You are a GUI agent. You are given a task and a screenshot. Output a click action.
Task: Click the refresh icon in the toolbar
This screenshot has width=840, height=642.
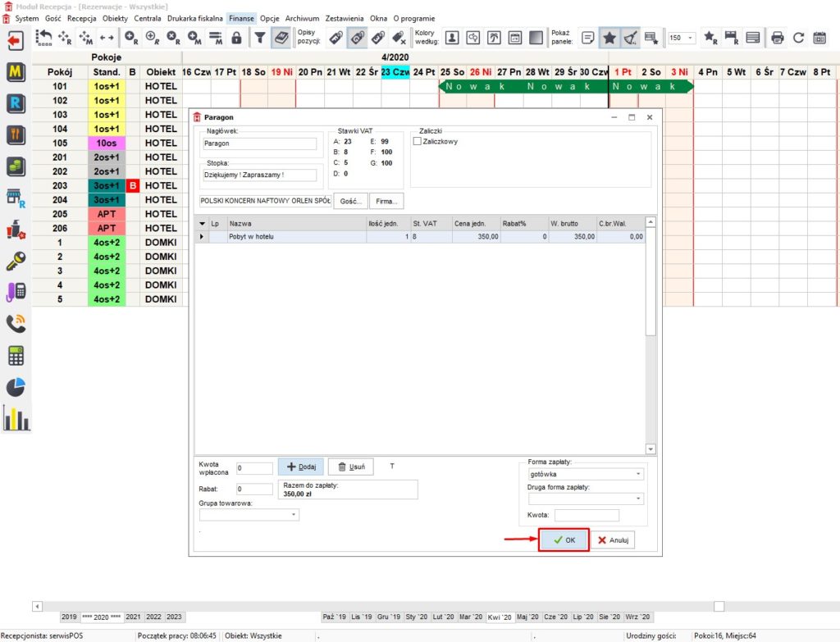point(797,38)
